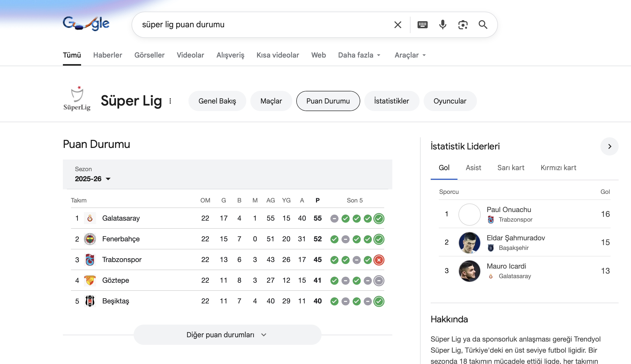Viewport: 631px width, 364px height.
Task: Open Fenerbahçe team name in standings
Action: tap(121, 239)
